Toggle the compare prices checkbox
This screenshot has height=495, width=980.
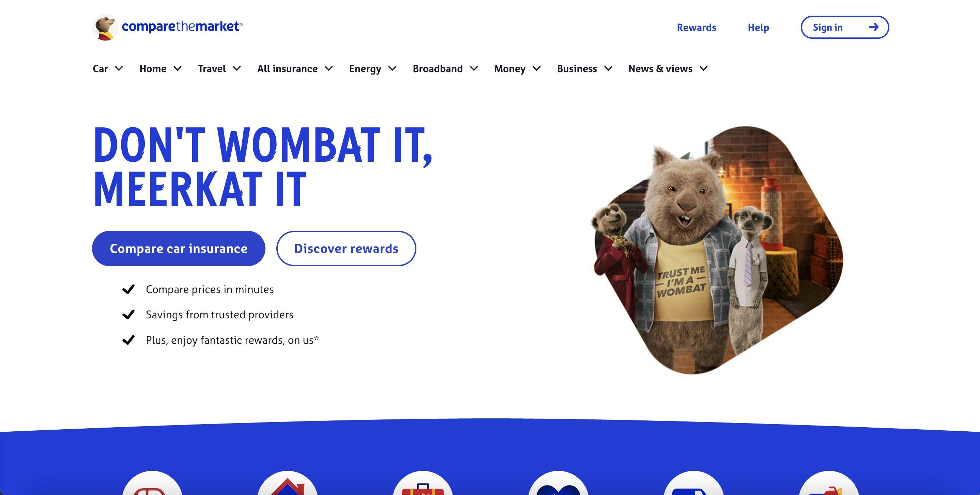(127, 289)
